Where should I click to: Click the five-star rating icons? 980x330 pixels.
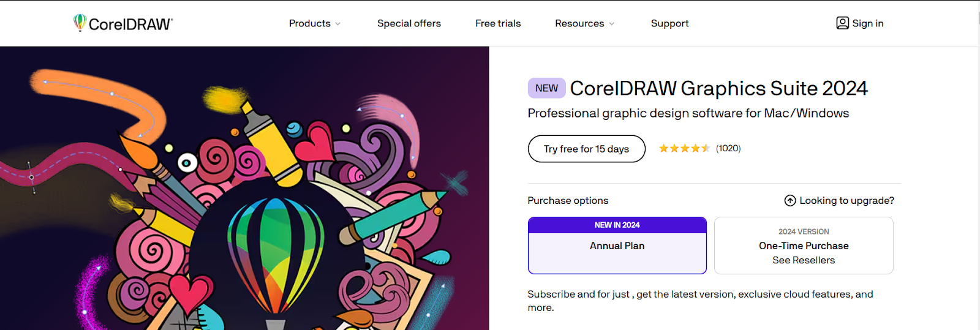point(684,148)
